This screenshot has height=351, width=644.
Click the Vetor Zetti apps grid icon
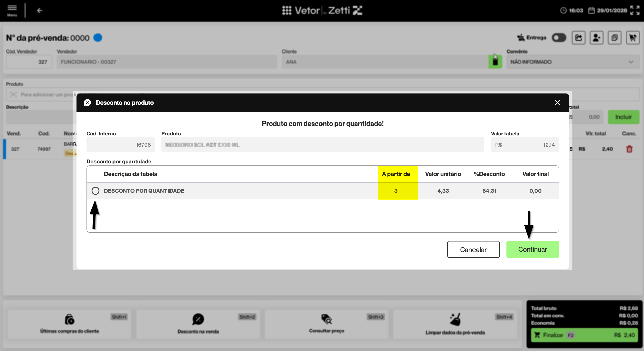click(x=287, y=11)
